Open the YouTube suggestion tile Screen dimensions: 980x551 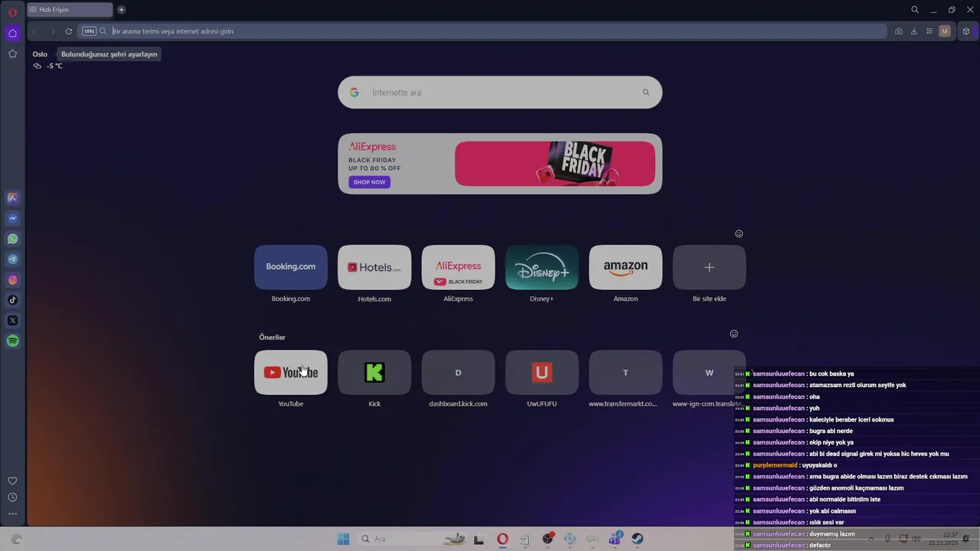coord(291,373)
